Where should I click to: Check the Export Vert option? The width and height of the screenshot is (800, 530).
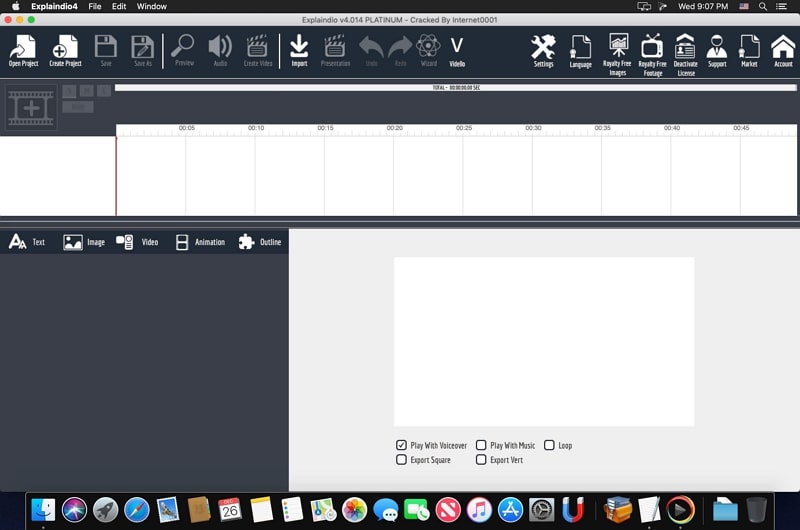point(481,460)
